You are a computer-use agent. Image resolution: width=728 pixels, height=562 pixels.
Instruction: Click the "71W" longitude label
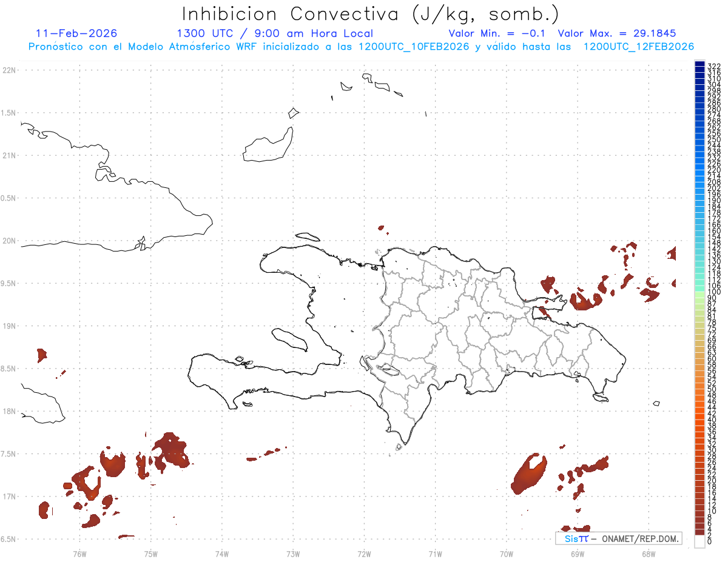(435, 554)
